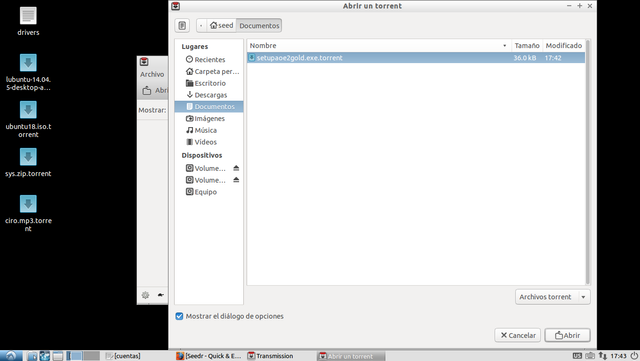Image resolution: width=640 pixels, height=361 pixels.
Task: Select ciro.mp3.torrent desktop icon
Action: 28,213
